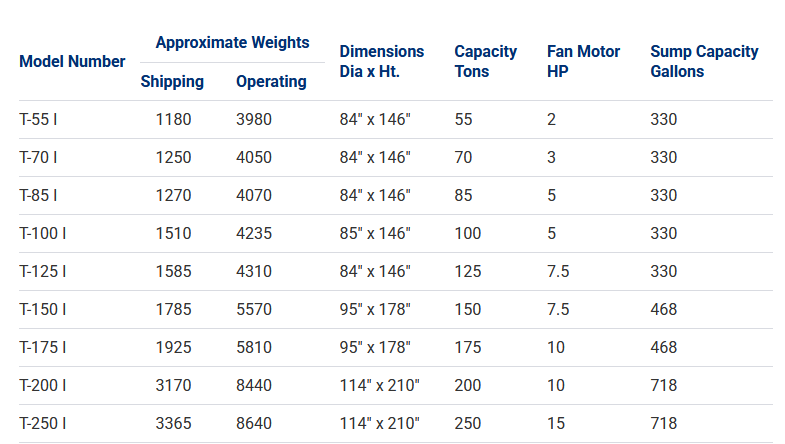Click the Capacity Tons column header
785x444 pixels.
click(486, 62)
